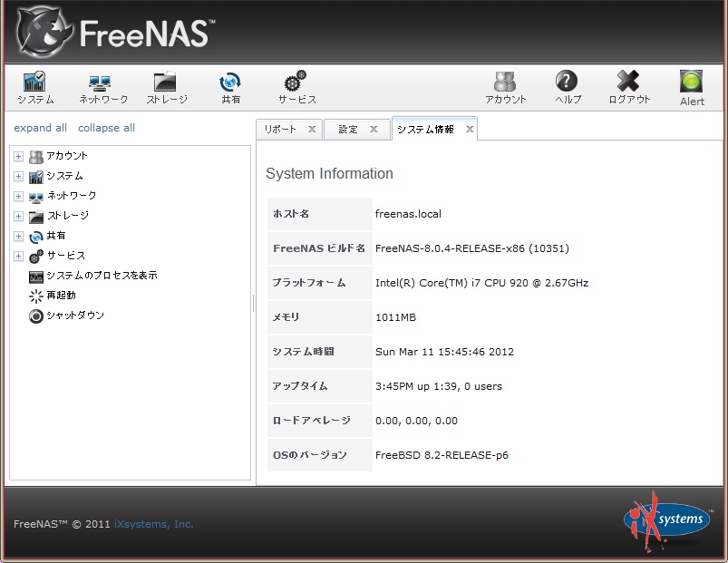This screenshot has height=563, width=728.
Task: Click the シャットダウン power icon
Action: pyautogui.click(x=35, y=316)
